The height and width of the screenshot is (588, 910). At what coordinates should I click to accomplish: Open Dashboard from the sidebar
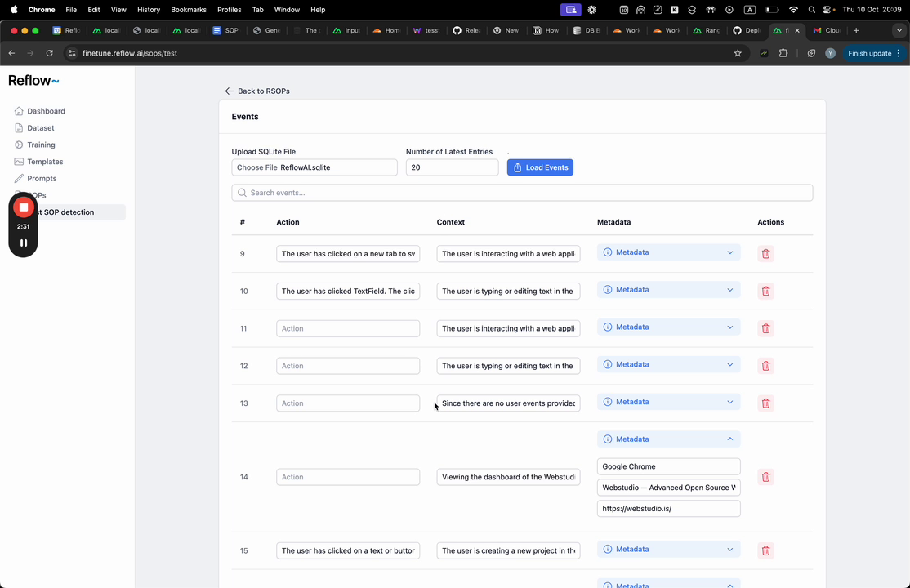tap(46, 111)
